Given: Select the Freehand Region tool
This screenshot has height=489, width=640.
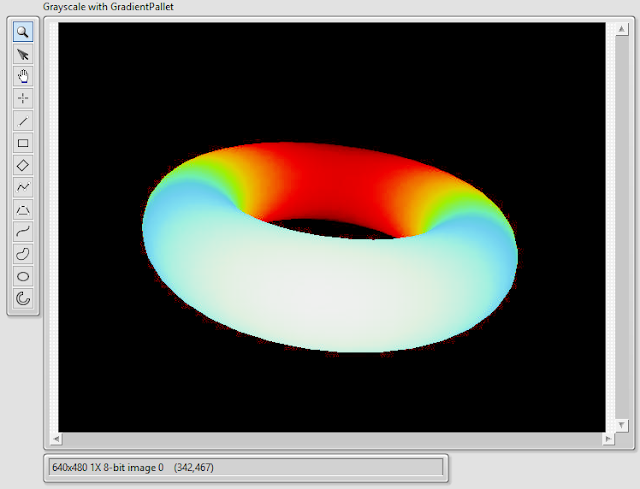Looking at the screenshot, I should [x=23, y=254].
